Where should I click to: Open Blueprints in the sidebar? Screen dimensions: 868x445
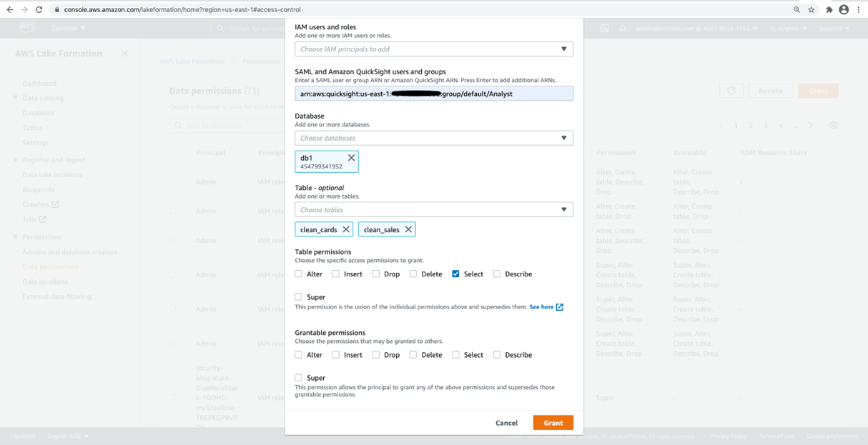pyautogui.click(x=39, y=190)
